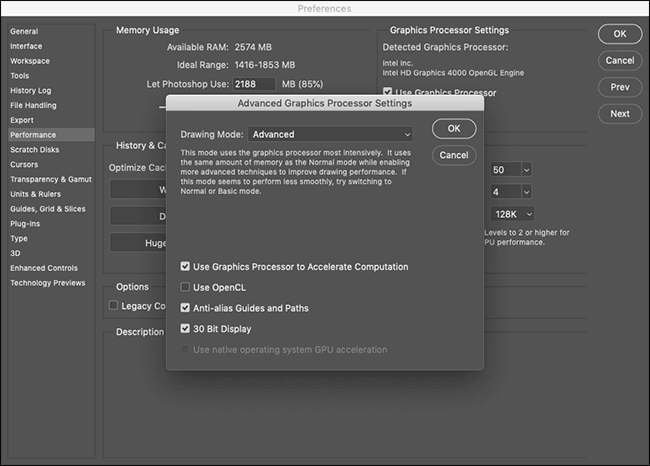Toggle the 30 Bit Display checkbox

coord(185,328)
